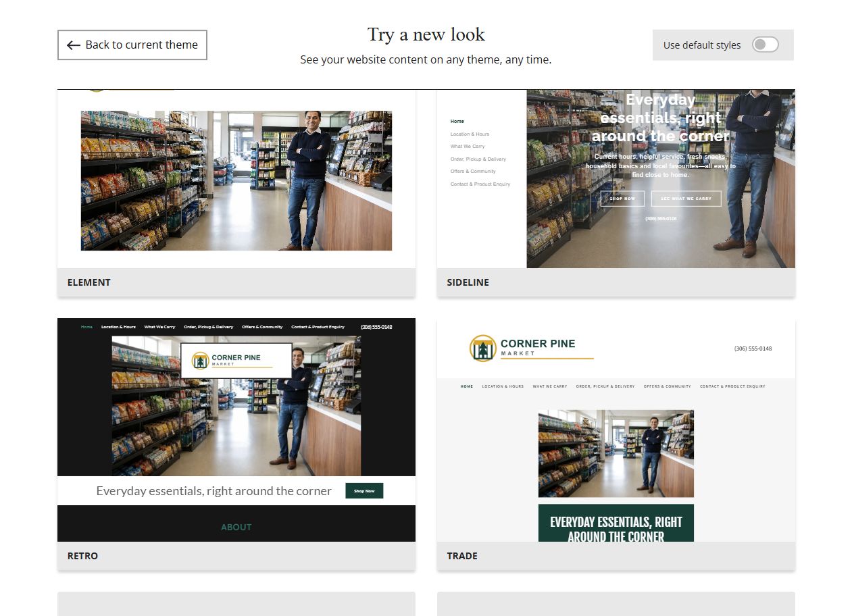Click CONTACT & PRODUCT ENQUIRY in Trade navigation
The width and height of the screenshot is (852, 616).
tap(732, 386)
